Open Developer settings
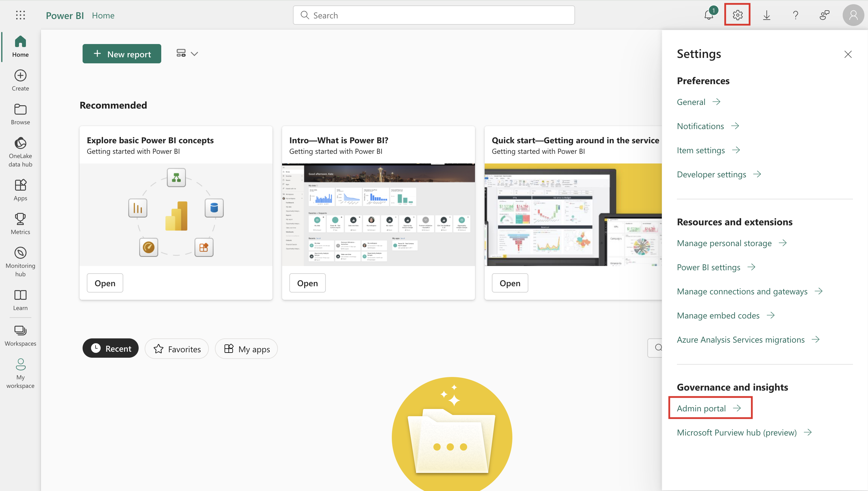868x491 pixels. 719,174
